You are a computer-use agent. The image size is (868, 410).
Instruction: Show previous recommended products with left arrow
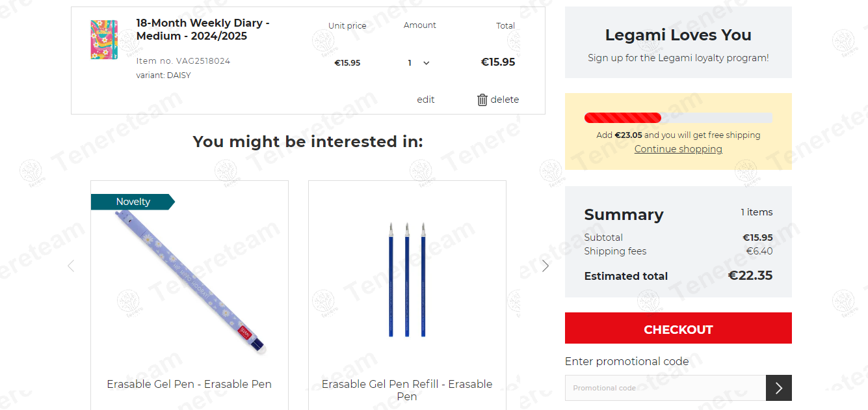(71, 266)
